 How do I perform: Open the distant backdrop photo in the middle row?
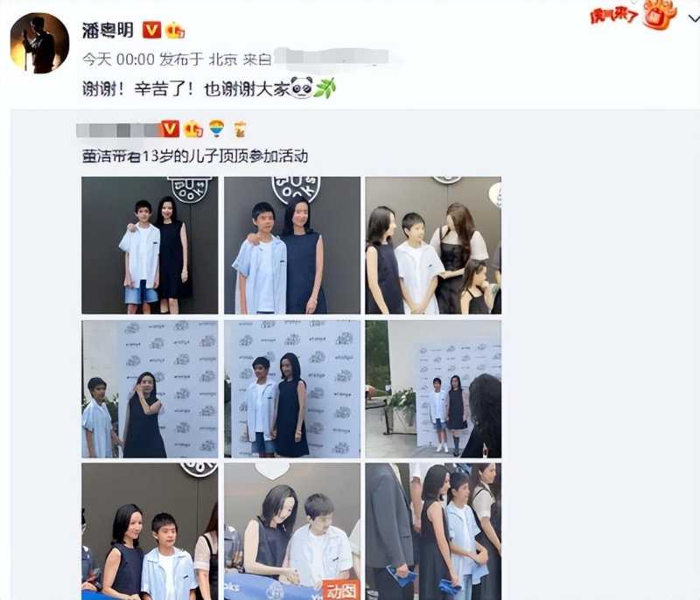433,389
